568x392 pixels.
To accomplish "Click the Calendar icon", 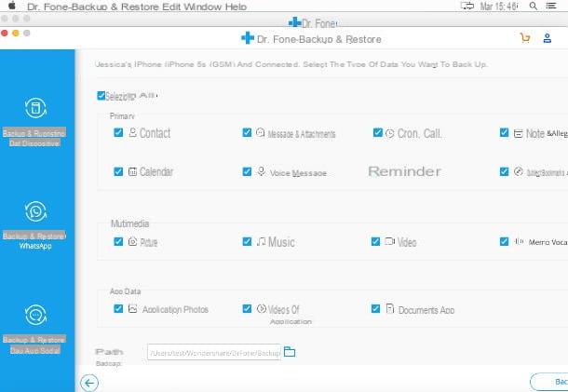I will [132, 171].
